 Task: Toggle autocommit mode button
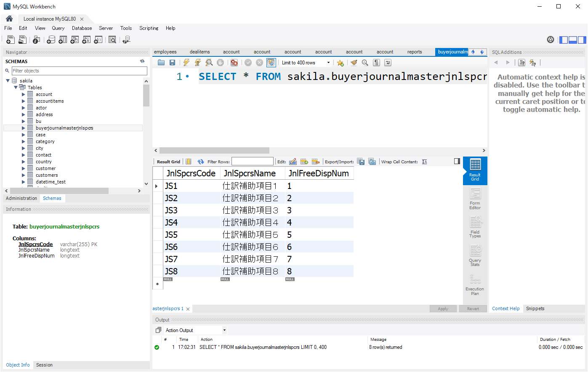tap(271, 63)
